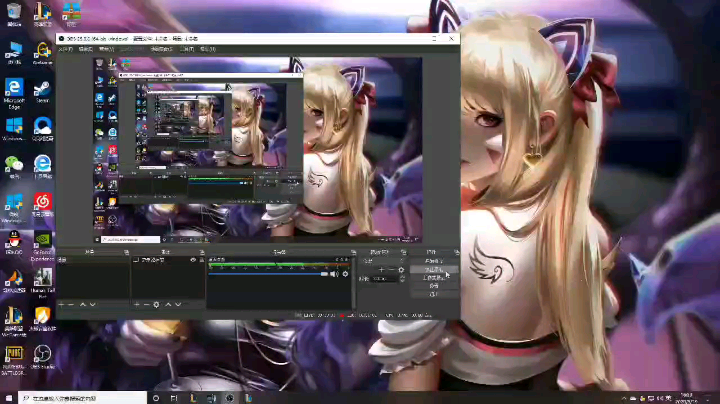Open source properties gear in Sources panel

point(157,304)
